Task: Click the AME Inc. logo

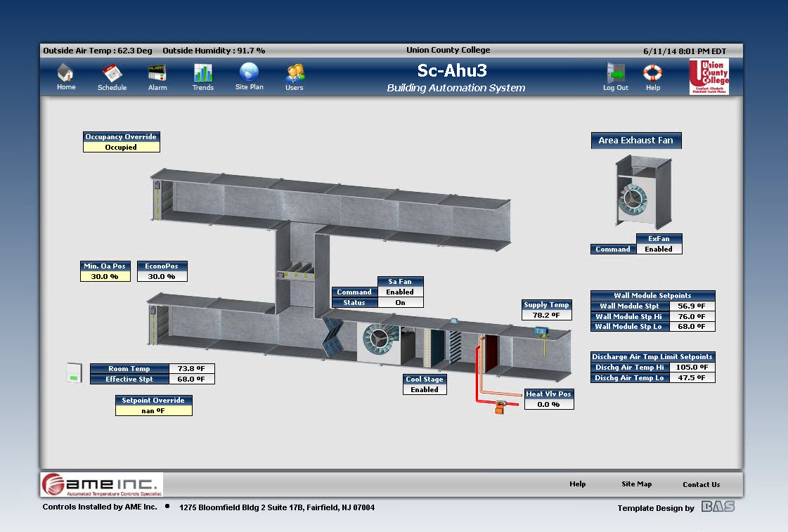Action: pyautogui.click(x=101, y=484)
